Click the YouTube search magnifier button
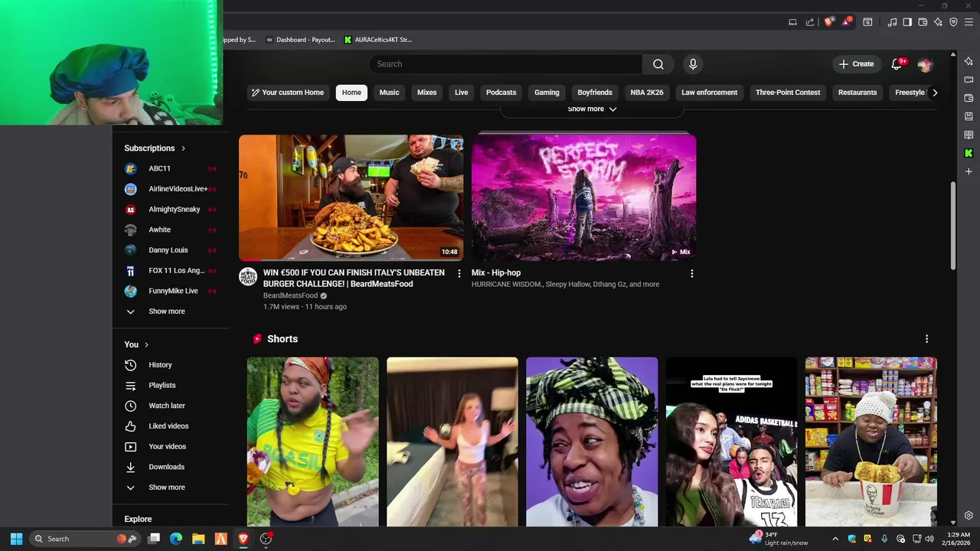The image size is (980, 551). [x=658, y=64]
